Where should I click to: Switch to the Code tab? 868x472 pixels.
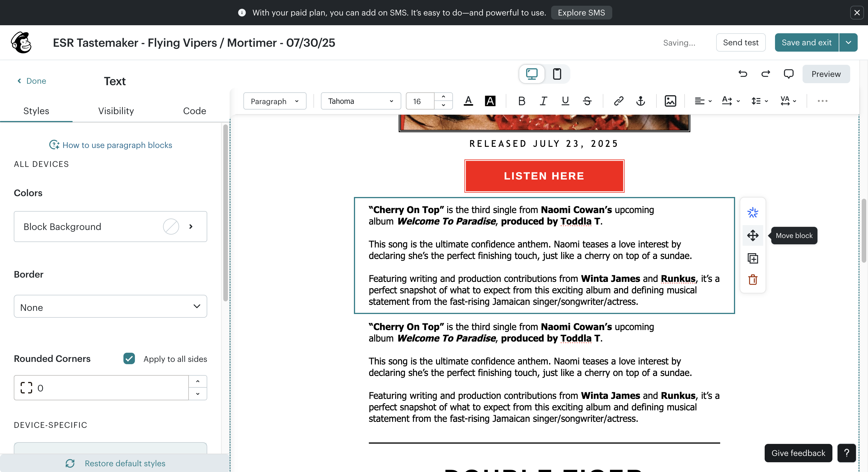(x=194, y=111)
